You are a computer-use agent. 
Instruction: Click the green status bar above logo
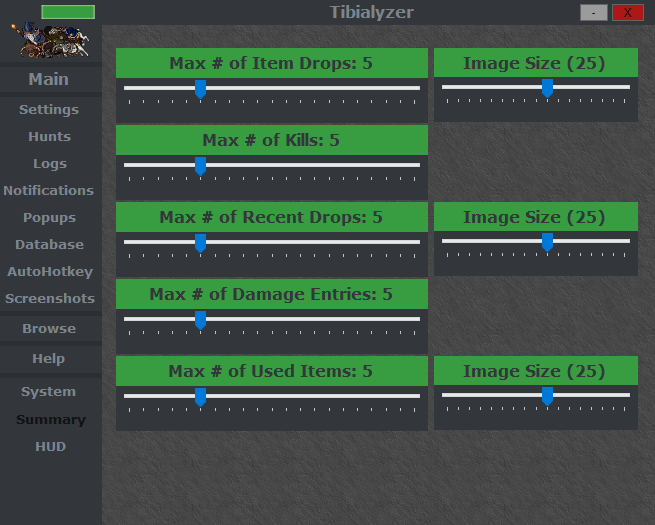(x=68, y=12)
